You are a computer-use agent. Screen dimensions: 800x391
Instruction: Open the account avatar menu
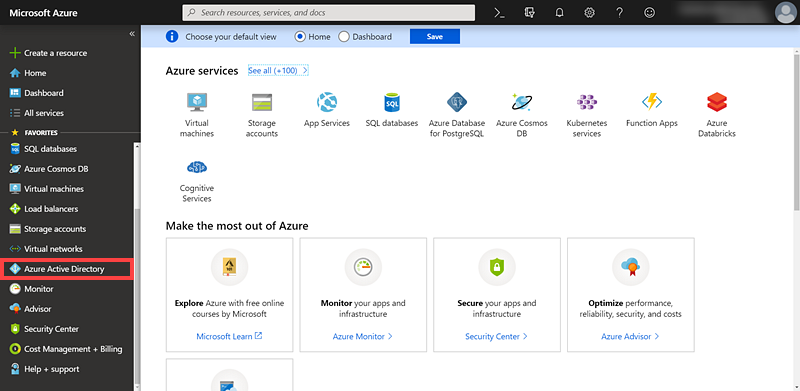tap(785, 13)
